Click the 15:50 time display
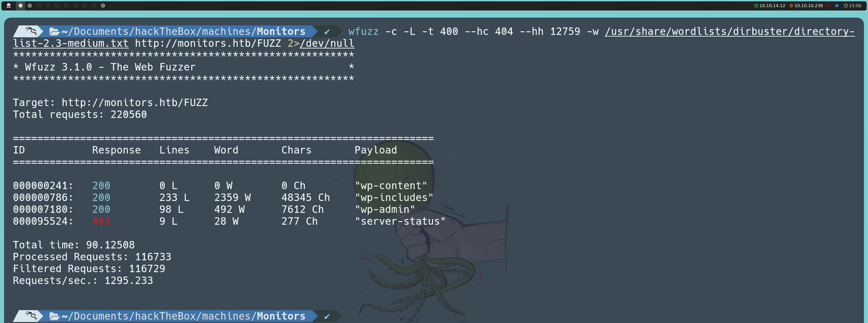The width and height of the screenshot is (868, 323). 855,6
